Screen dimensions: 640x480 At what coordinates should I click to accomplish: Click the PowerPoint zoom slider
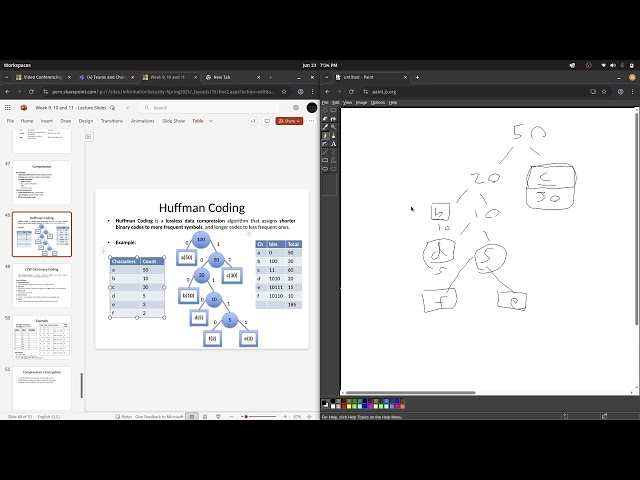(258, 417)
